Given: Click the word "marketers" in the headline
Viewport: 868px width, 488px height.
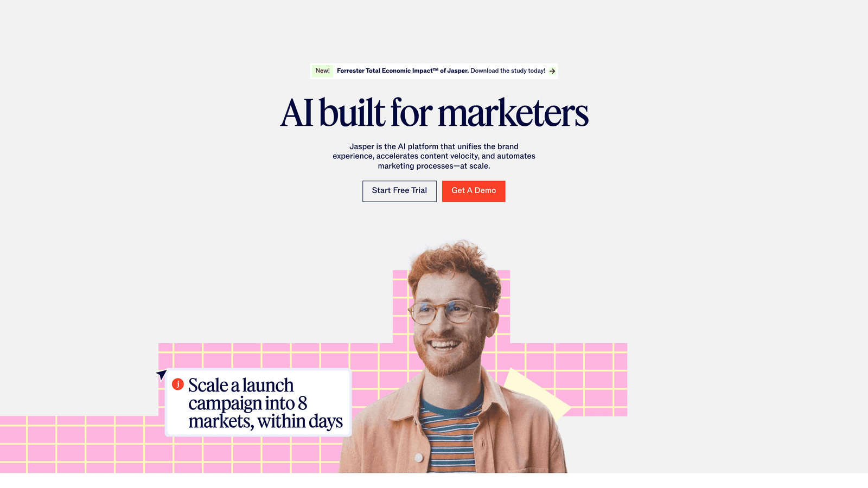Looking at the screenshot, I should click(x=513, y=113).
